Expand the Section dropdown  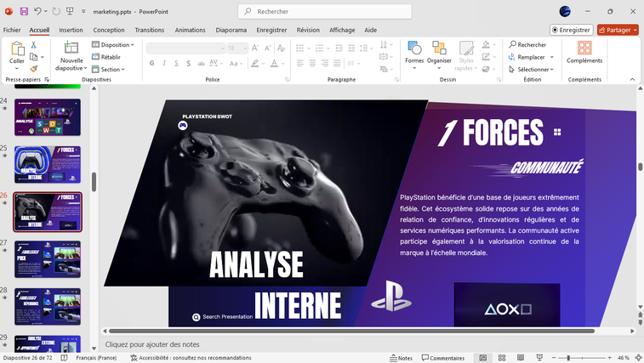pos(111,70)
